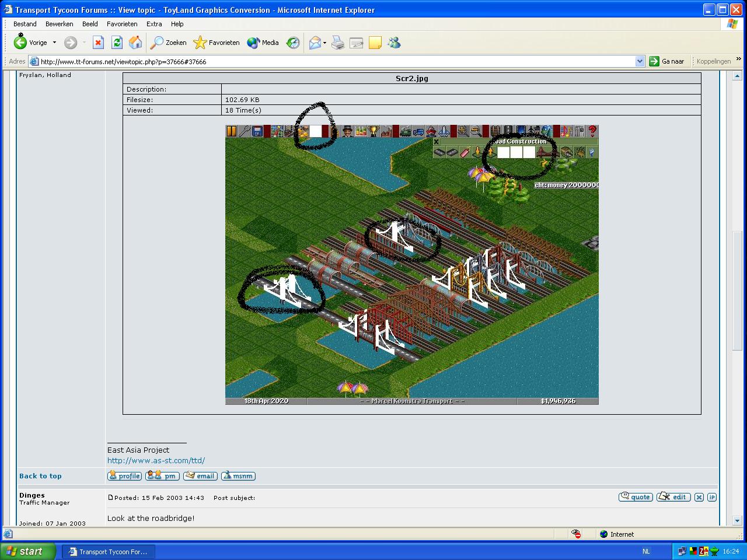Open the Zoeken search pane
Viewport: 747px width, 560px height.
(x=169, y=43)
